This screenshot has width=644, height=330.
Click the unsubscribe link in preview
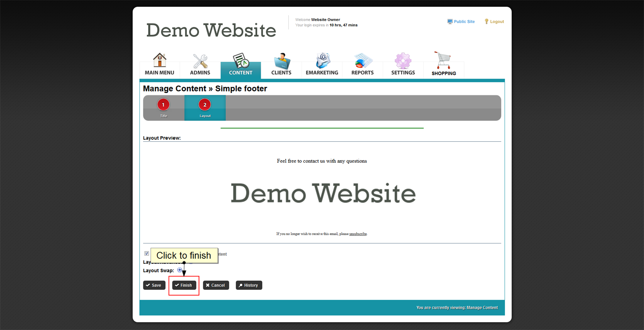click(x=358, y=234)
